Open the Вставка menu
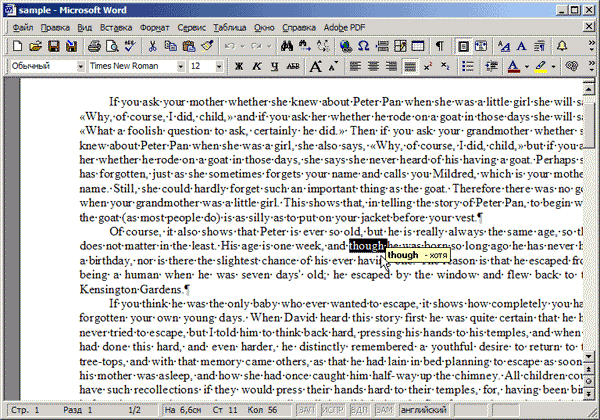This screenshot has height=420, width=600. point(116,28)
